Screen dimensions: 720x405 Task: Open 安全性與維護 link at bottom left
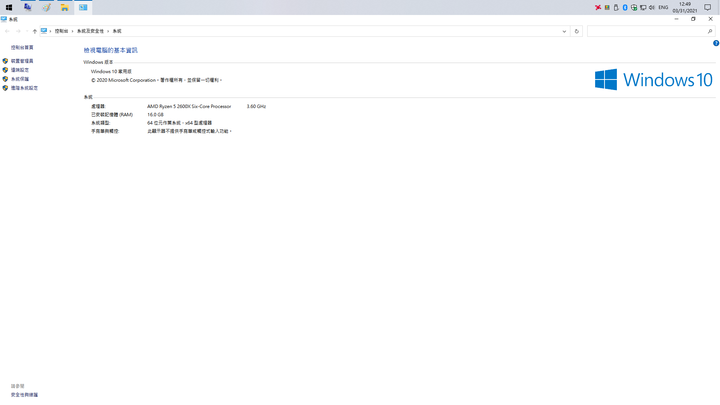(x=24, y=395)
